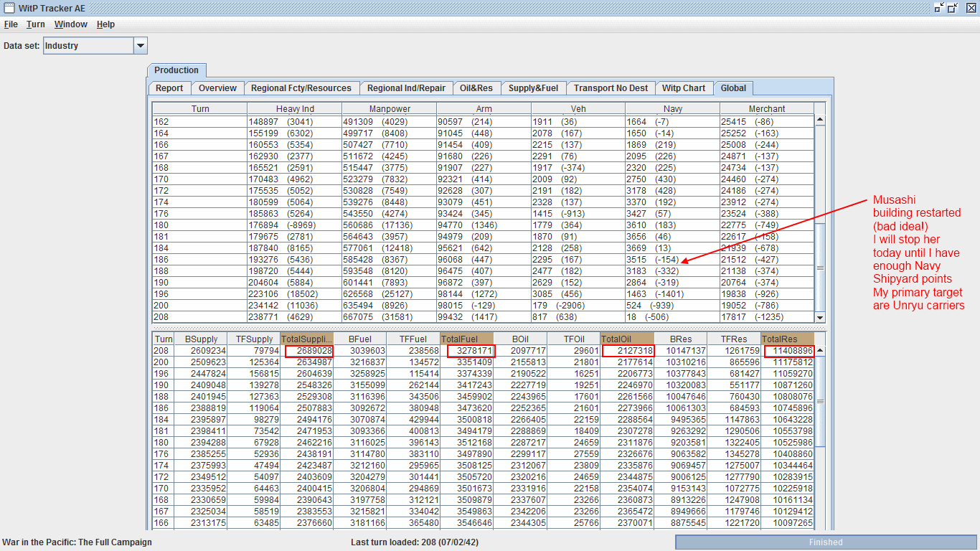Open the Data set dropdown arrow
This screenshot has width=980, height=551.
[140, 46]
